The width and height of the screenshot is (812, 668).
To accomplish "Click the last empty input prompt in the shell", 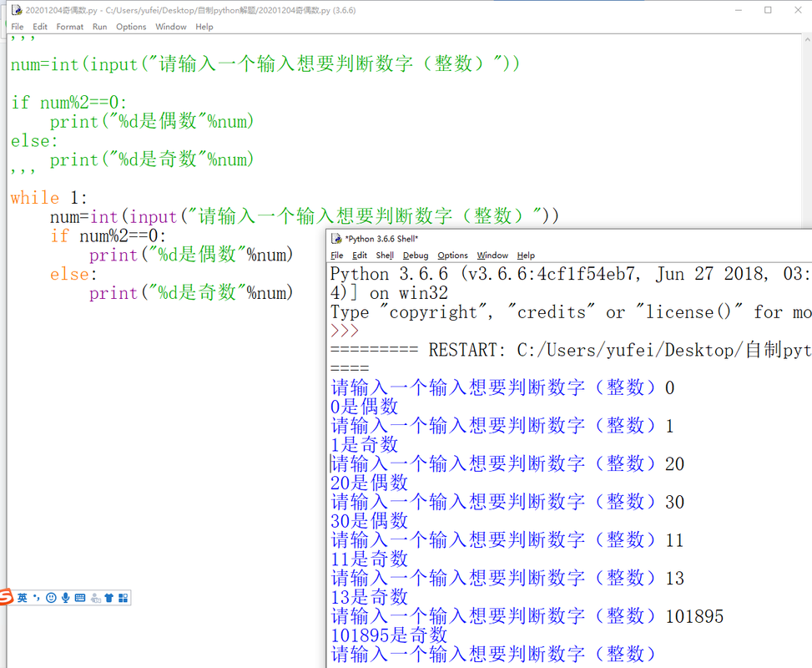I will coord(493,654).
